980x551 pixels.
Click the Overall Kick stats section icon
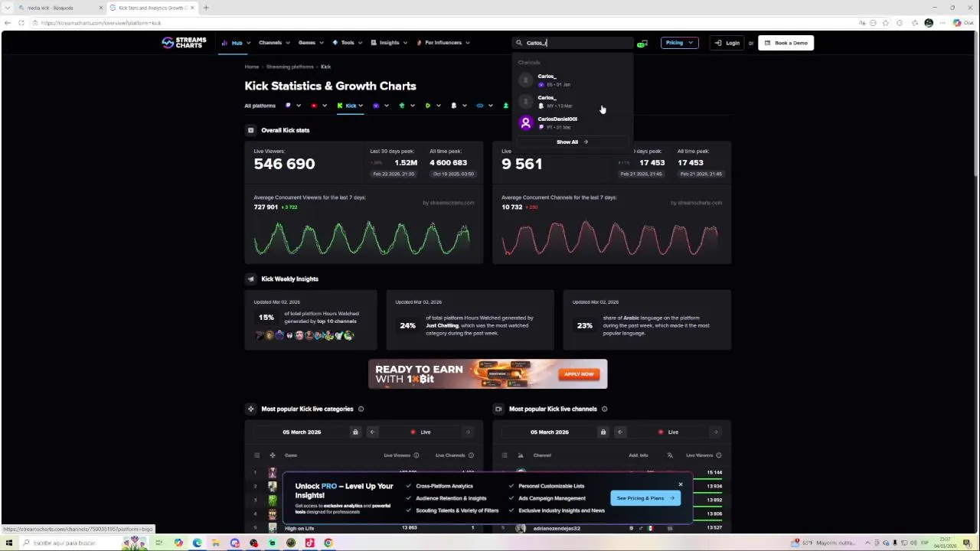(x=250, y=130)
